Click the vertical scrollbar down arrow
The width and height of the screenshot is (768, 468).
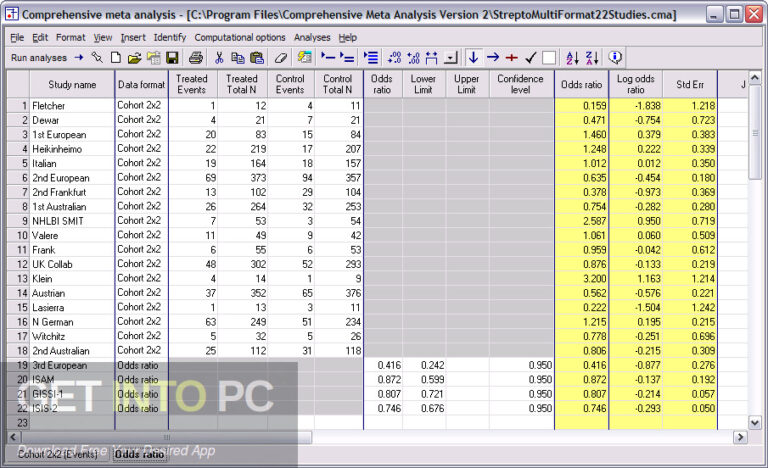(755, 422)
